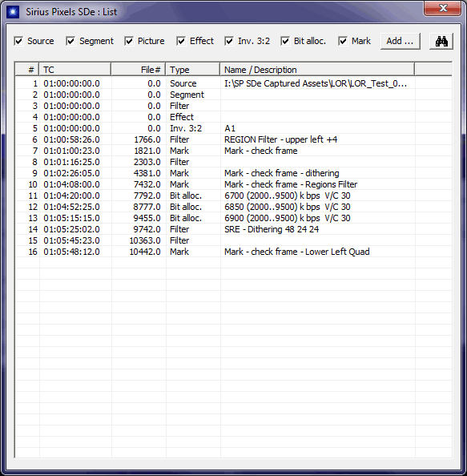Image resolution: width=467 pixels, height=476 pixels.
Task: Open the Add ... button
Action: (x=401, y=41)
